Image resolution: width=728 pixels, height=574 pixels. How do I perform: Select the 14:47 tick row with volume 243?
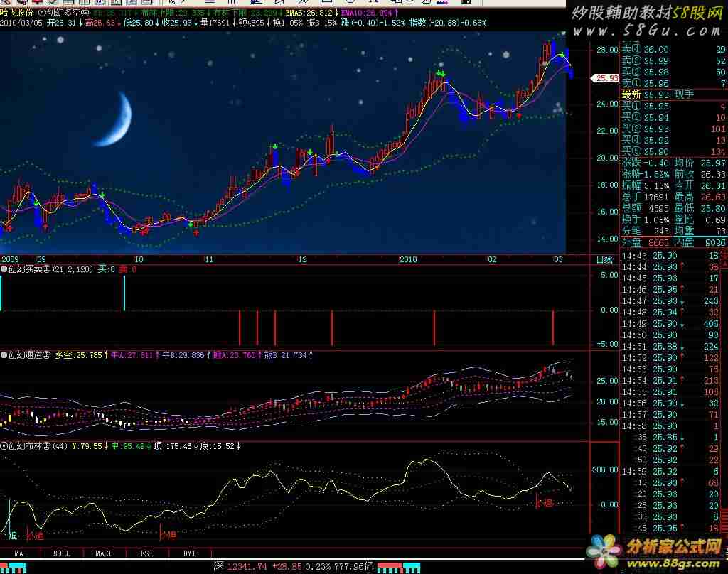pyautogui.click(x=670, y=300)
